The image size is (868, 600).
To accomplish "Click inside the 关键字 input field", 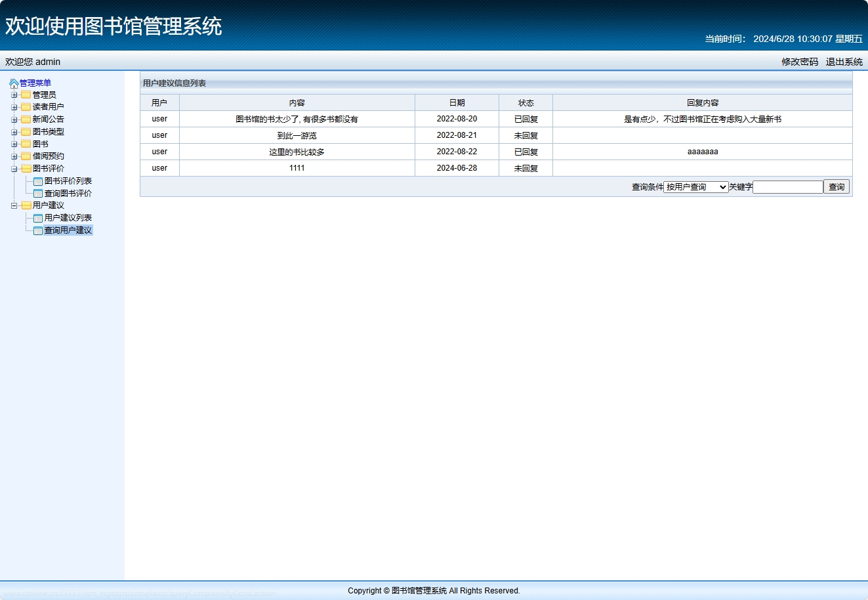I will 787,186.
